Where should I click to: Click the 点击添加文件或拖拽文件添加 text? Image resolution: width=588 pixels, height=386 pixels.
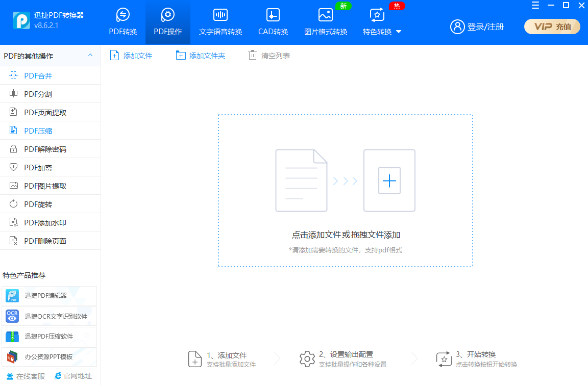pos(346,235)
